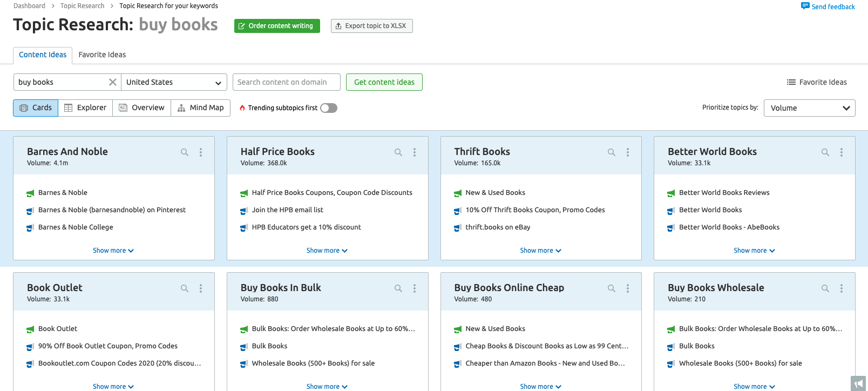Open headline HPB Educators get a 10% discount
Viewport: 868px width, 391px height.
306,227
